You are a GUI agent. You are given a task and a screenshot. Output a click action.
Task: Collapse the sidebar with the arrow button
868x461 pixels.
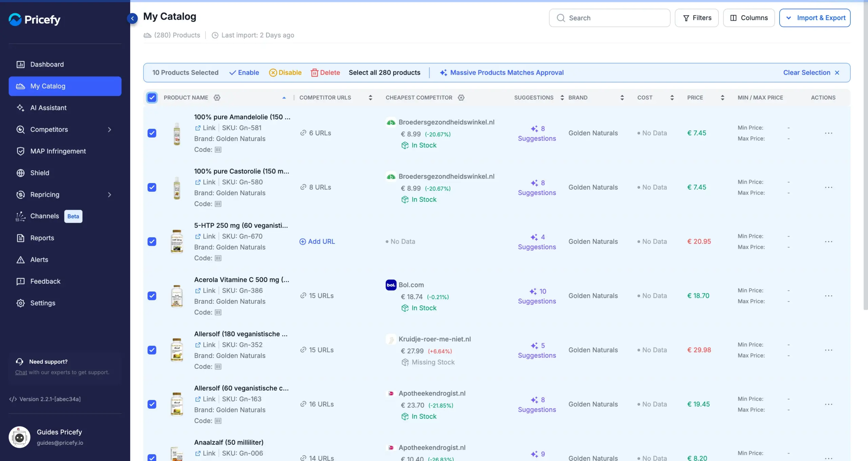pyautogui.click(x=132, y=18)
